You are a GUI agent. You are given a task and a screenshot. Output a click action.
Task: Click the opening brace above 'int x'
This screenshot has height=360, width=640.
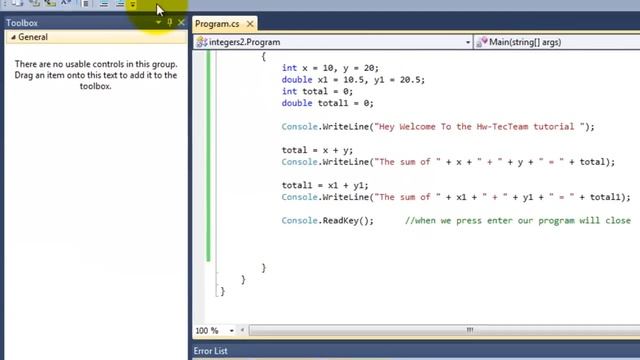coord(264,56)
